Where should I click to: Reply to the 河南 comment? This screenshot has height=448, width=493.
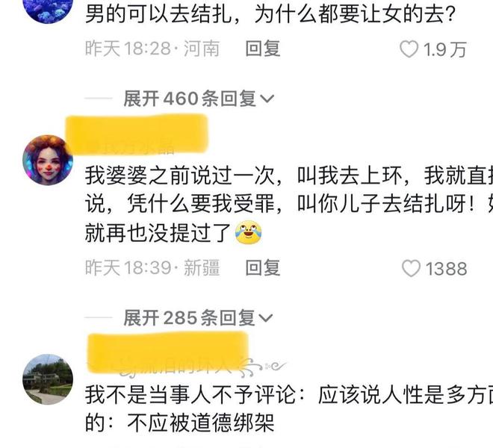pos(263,49)
